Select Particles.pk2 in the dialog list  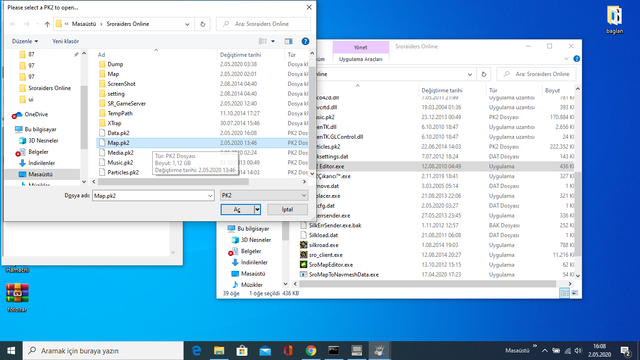123,172
